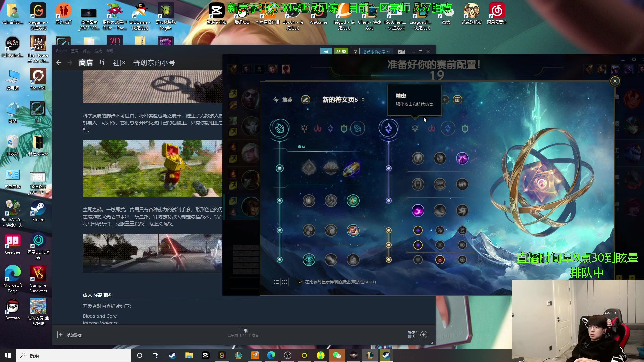Image resolution: width=644 pixels, height=362 pixels.
Task: Select the red shield armor stat shard
Action: coord(440,260)
